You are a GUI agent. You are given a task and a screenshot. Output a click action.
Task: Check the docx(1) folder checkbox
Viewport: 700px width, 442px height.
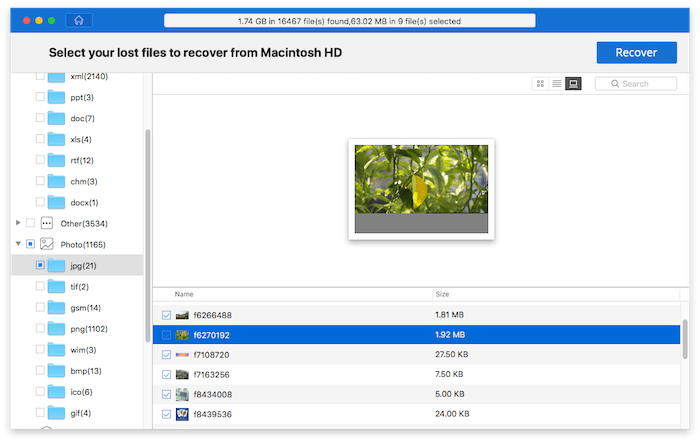coord(40,202)
